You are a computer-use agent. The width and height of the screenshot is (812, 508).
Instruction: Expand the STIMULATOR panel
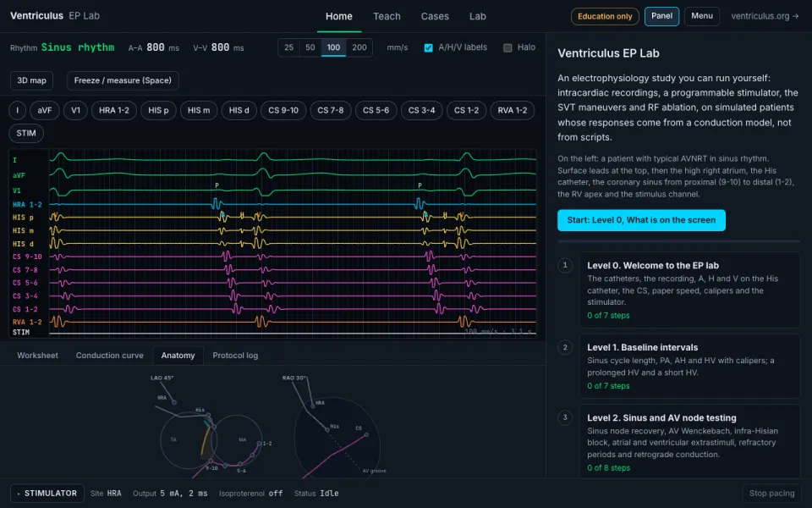47,494
